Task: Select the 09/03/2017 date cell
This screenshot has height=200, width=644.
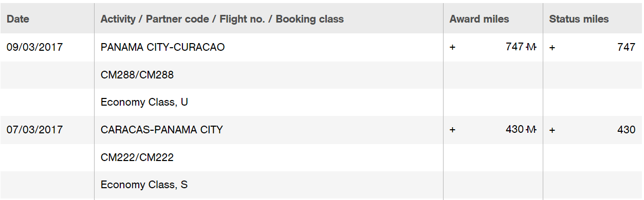Action: click(x=34, y=47)
